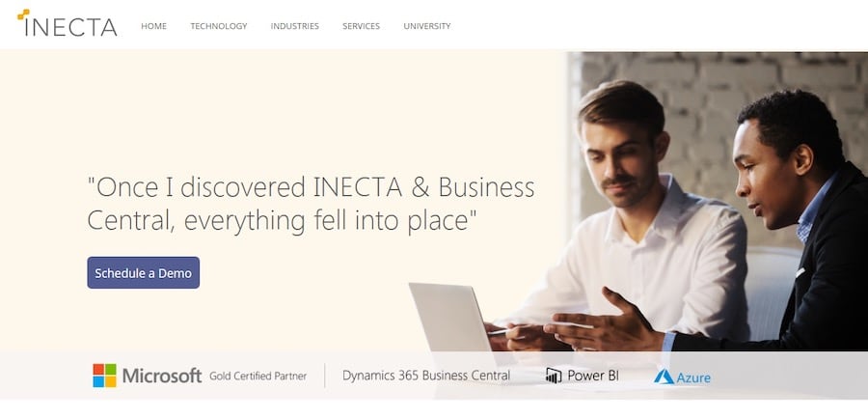This screenshot has width=868, height=419.
Task: Click the Gold Certified Partner label
Action: pyautogui.click(x=258, y=376)
